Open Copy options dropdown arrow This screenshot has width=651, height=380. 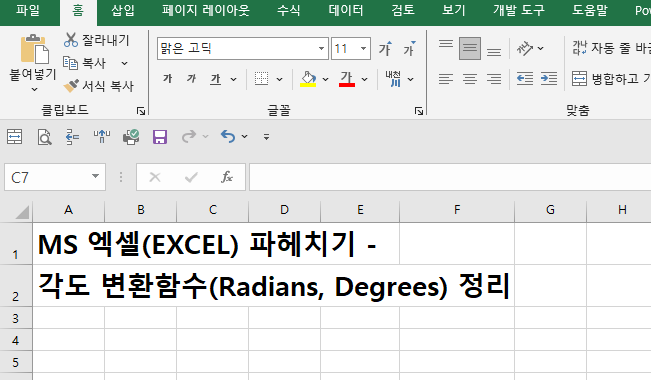(124, 64)
